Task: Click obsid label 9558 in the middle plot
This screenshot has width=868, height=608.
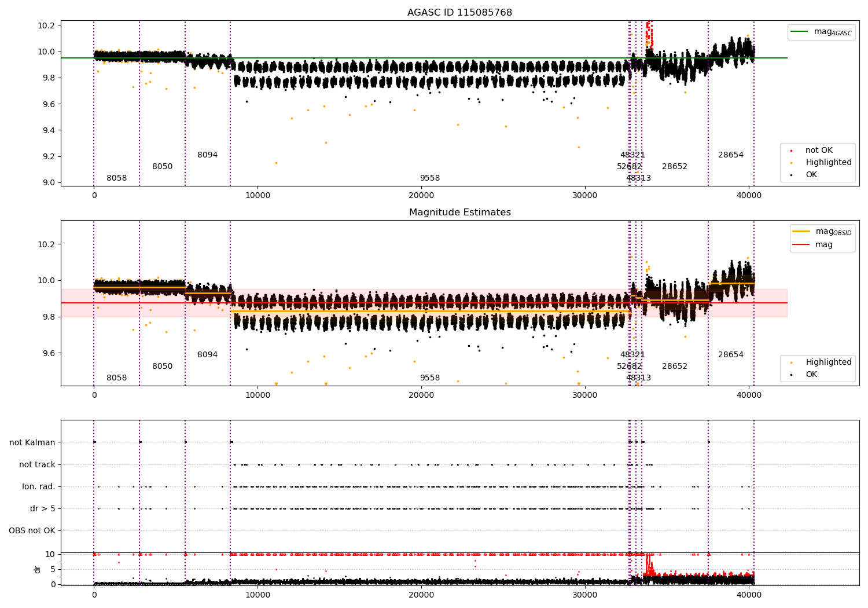Action: tap(429, 378)
